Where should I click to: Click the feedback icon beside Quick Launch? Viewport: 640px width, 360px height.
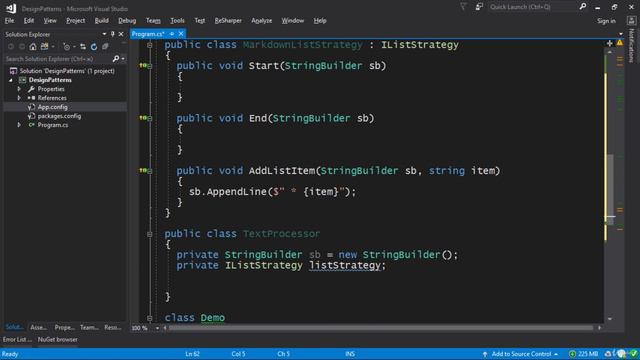[x=479, y=7]
